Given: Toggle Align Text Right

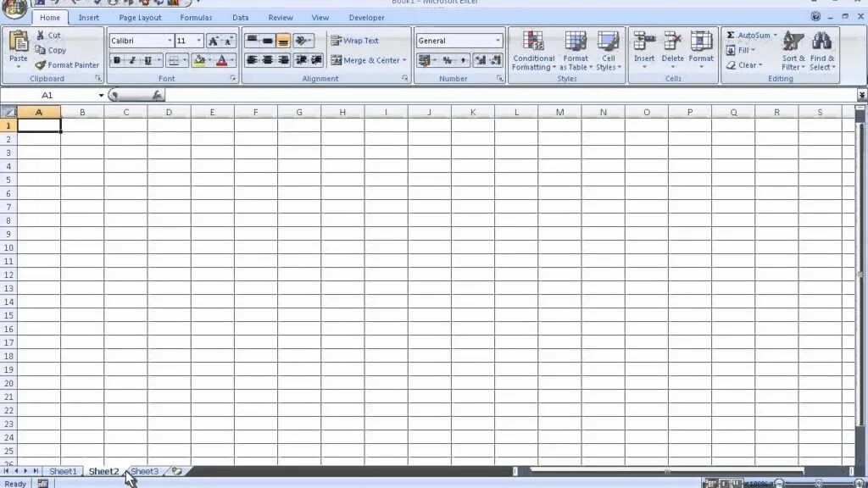Looking at the screenshot, I should coord(283,60).
